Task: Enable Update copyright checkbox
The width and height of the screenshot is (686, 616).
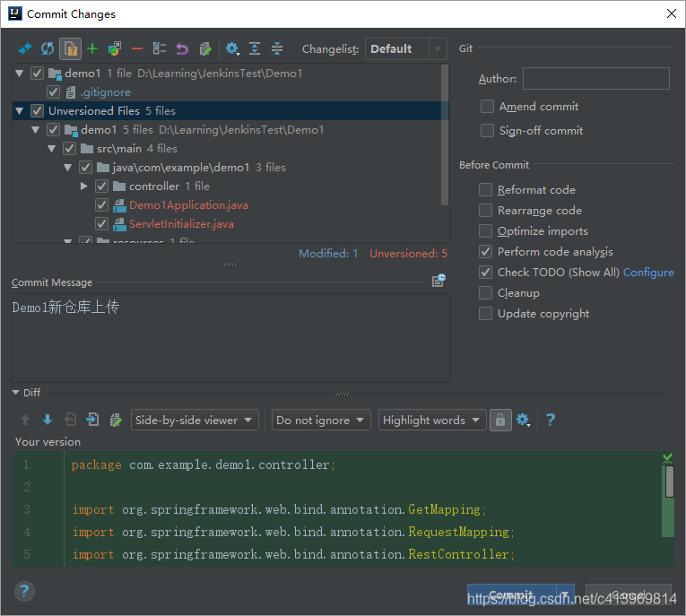Action: click(485, 313)
